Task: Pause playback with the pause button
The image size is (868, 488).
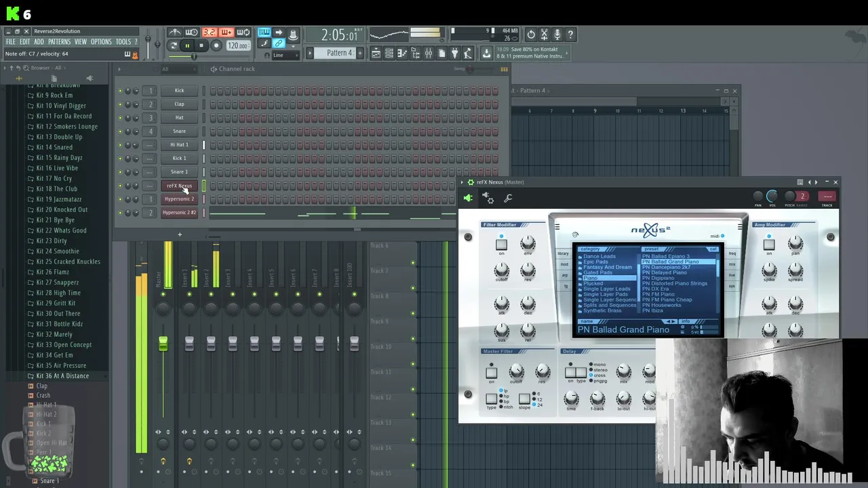Action: coord(187,46)
